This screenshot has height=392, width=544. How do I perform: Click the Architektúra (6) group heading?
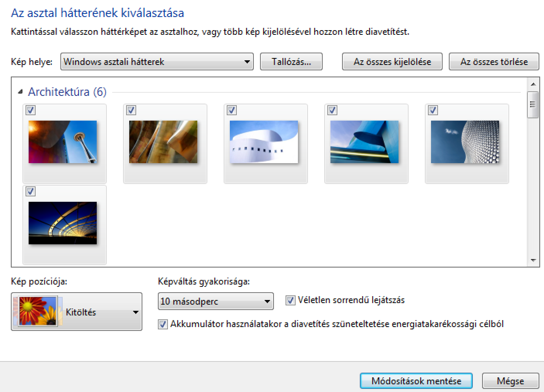coord(67,92)
